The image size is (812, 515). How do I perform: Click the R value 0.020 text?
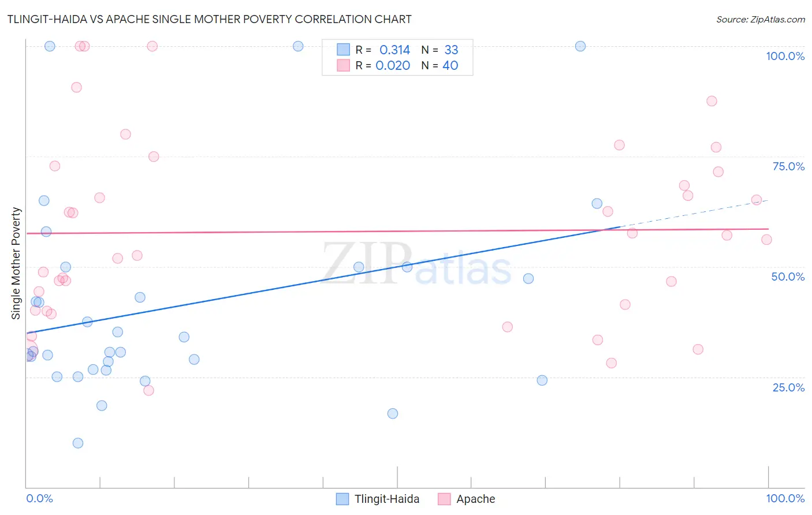pyautogui.click(x=393, y=65)
